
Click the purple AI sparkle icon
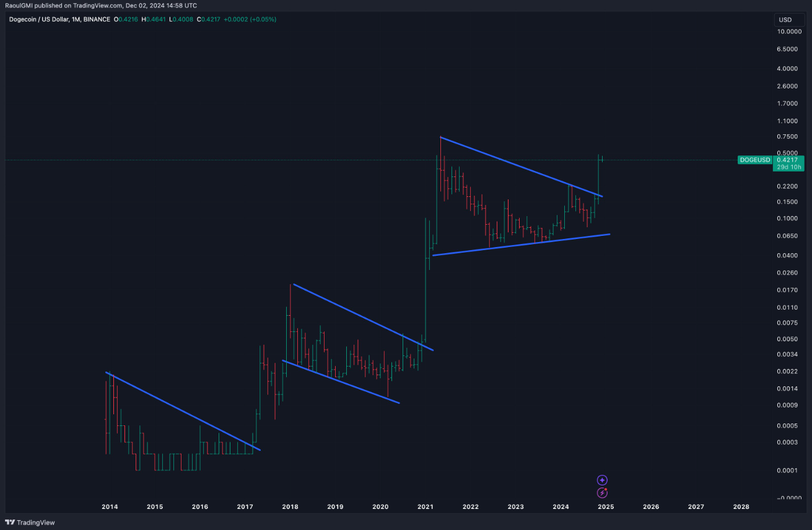click(602, 480)
